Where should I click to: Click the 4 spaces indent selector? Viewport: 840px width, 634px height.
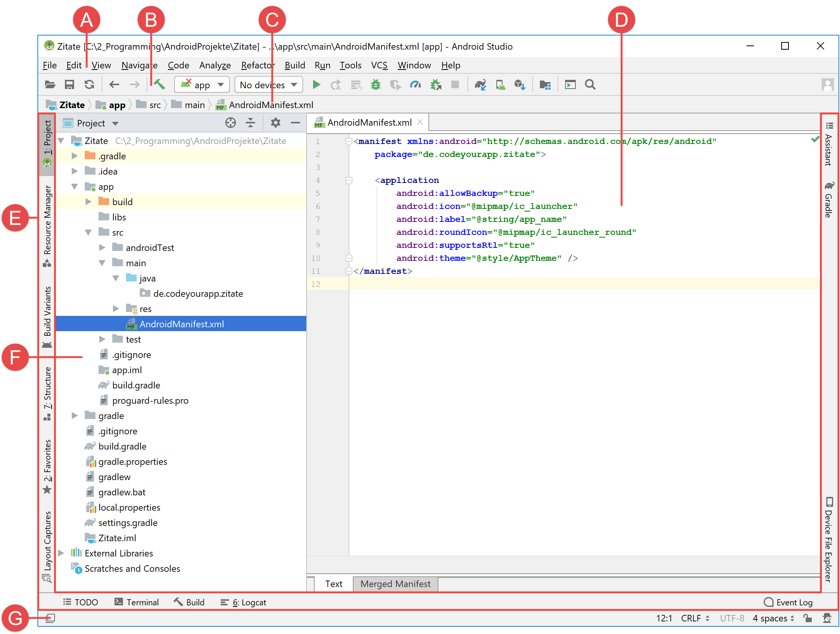coord(774,618)
